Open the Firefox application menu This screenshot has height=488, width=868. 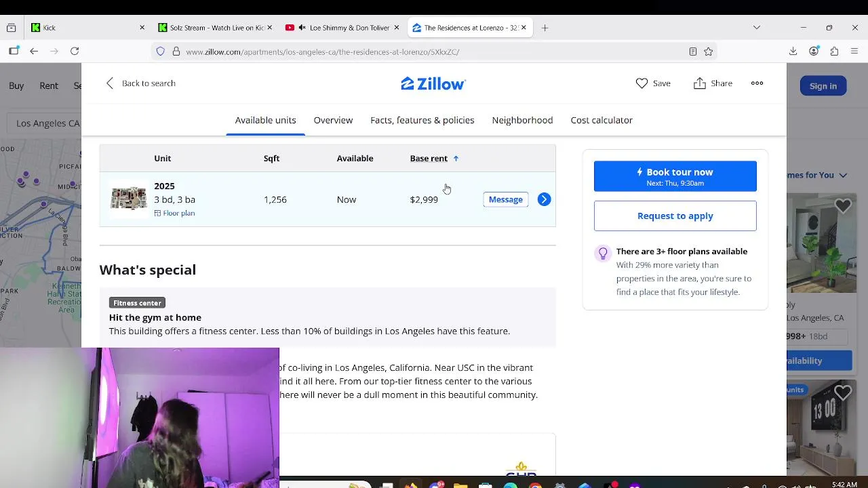854,51
